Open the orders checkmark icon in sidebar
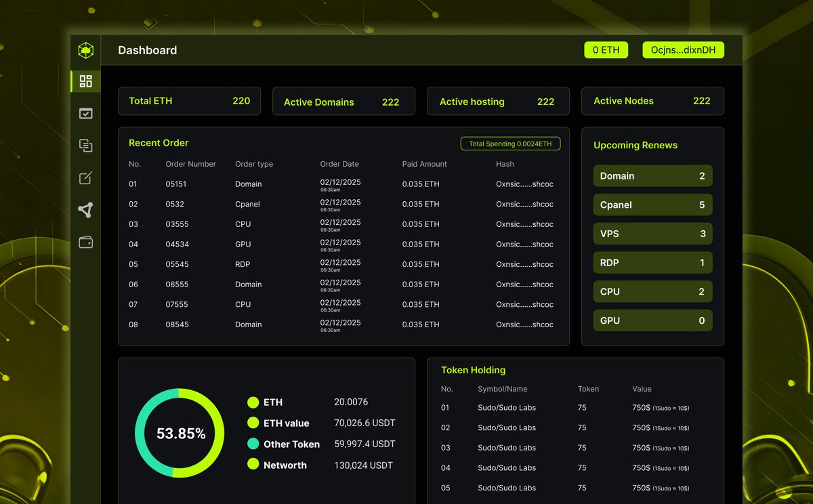Image resolution: width=813 pixels, height=504 pixels. (x=85, y=113)
